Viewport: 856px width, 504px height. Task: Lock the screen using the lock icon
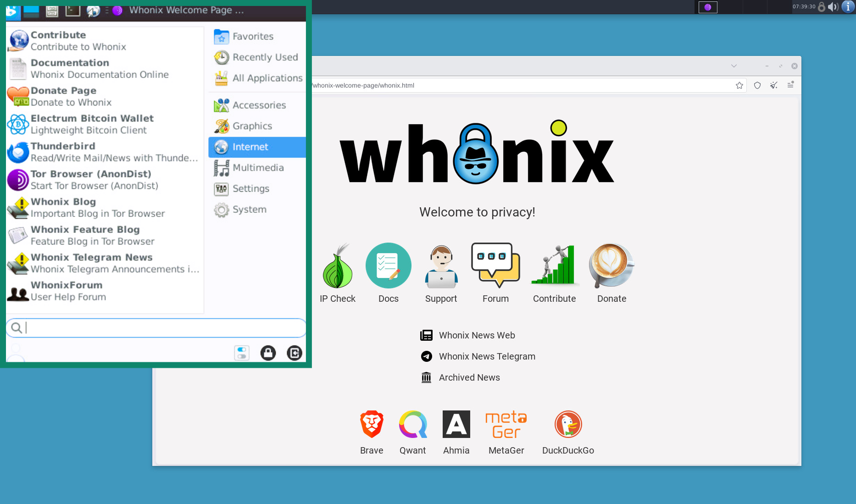pyautogui.click(x=268, y=353)
